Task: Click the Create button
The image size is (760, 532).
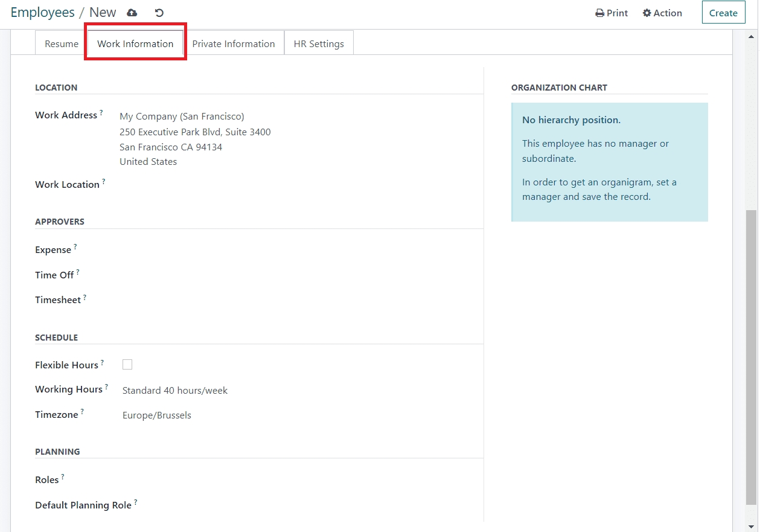Action: coord(723,13)
